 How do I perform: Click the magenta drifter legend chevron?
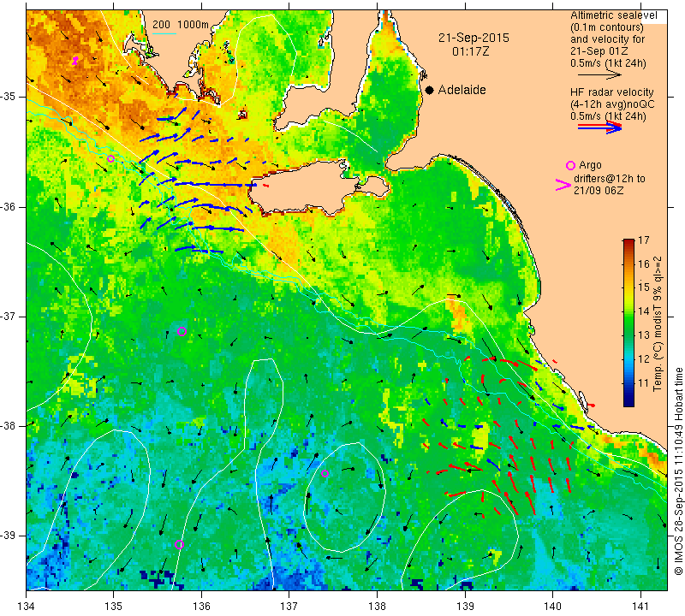tap(563, 185)
